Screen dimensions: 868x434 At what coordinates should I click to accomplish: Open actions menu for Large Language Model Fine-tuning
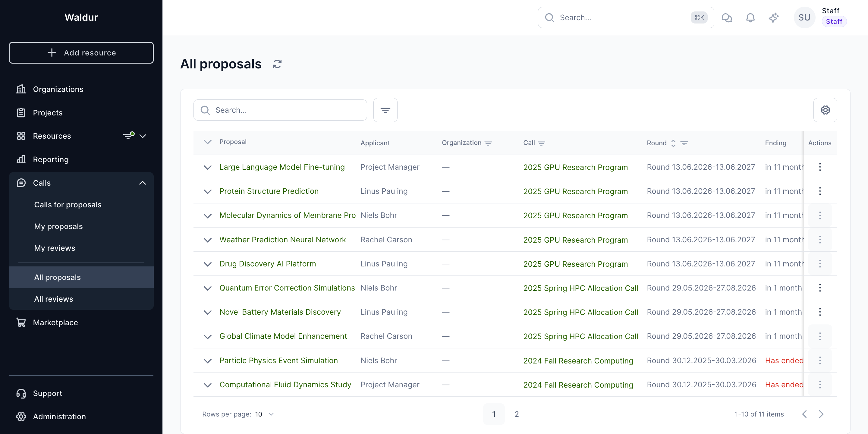click(x=820, y=167)
